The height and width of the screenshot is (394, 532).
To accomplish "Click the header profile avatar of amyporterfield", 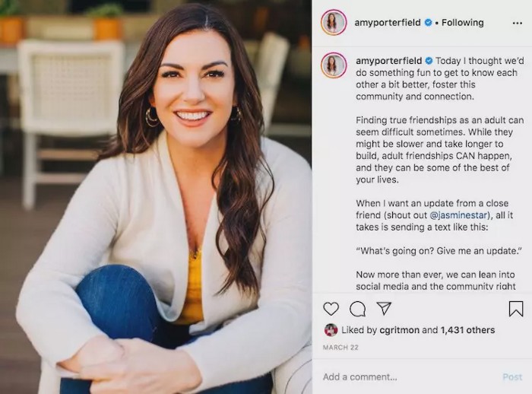I will [x=334, y=23].
